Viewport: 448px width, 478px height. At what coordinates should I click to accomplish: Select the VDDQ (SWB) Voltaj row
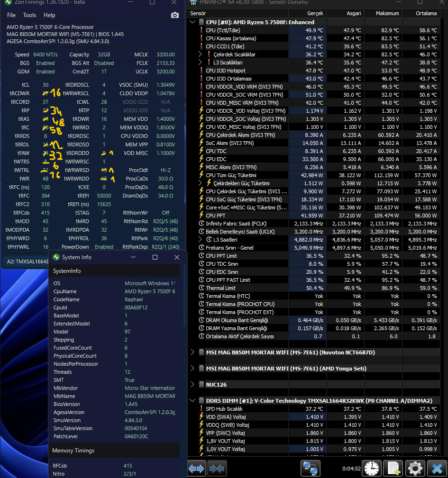tap(314, 424)
